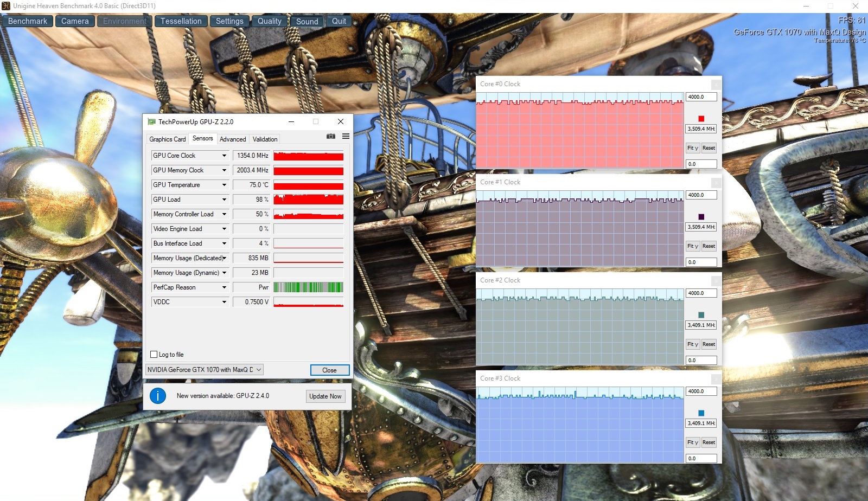Reset the Core #1 Clock graph

[709, 246]
